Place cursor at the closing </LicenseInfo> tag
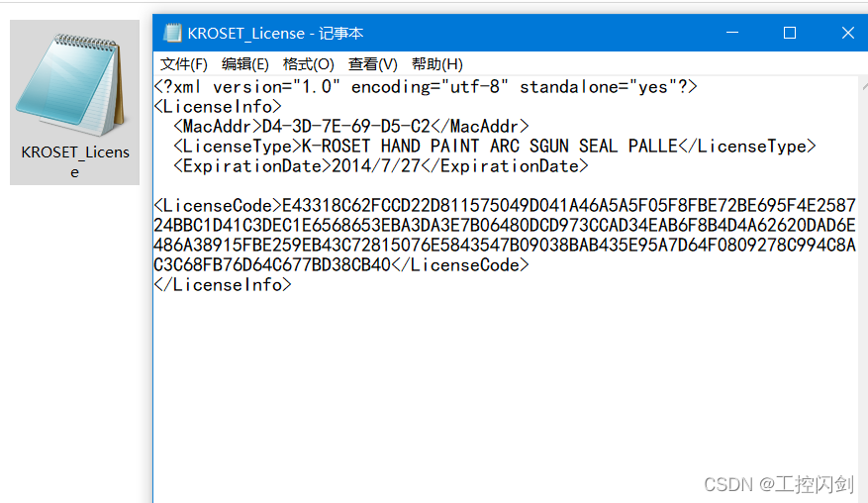 pos(223,285)
